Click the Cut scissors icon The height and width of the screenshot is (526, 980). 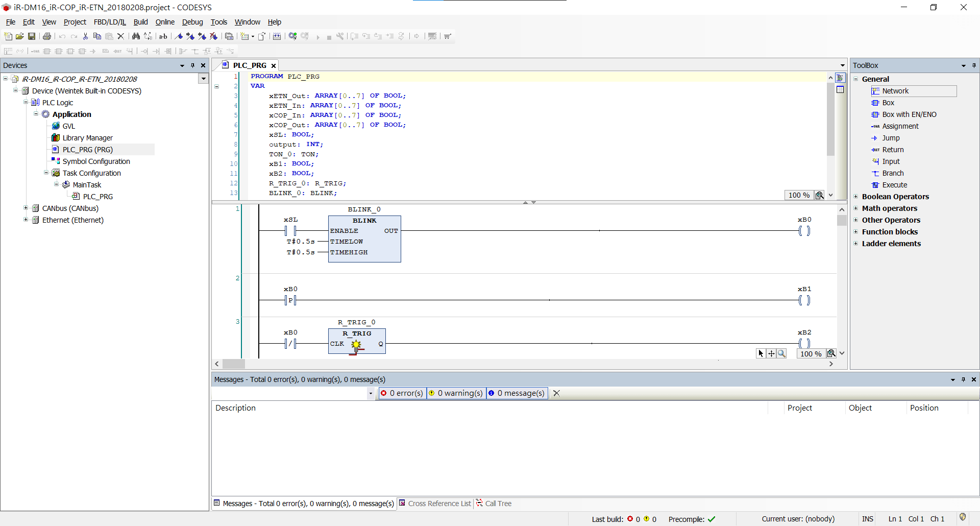point(85,36)
